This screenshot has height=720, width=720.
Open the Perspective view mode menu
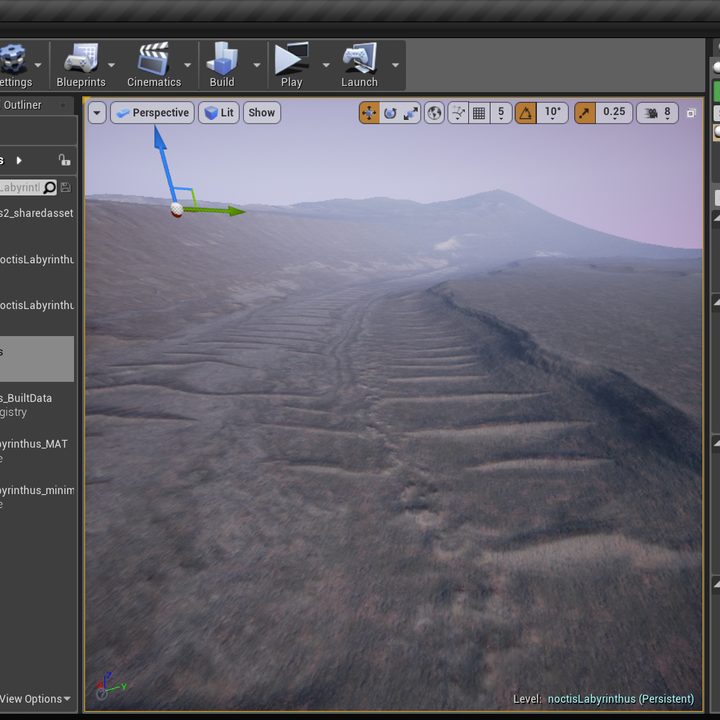point(152,112)
